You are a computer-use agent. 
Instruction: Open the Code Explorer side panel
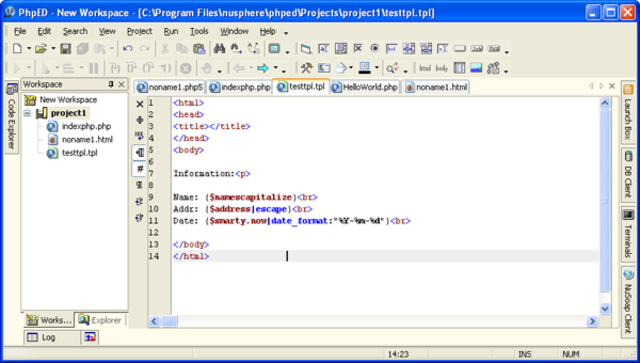[11, 118]
